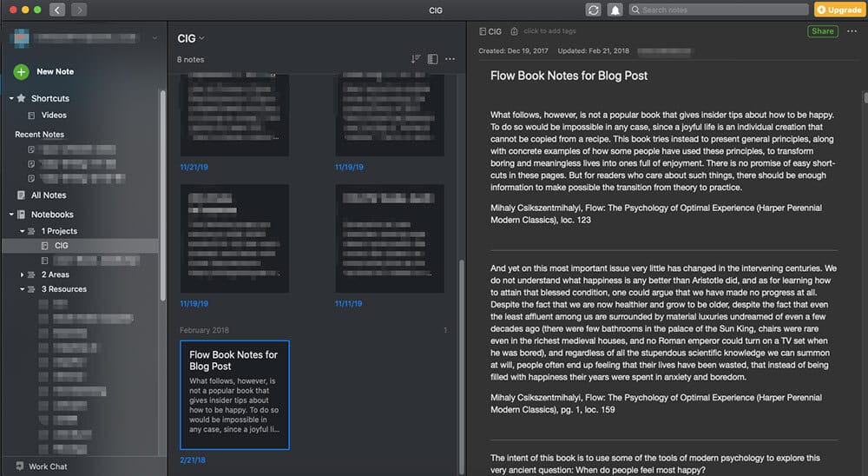868x476 pixels.
Task: Click the All Notes icon
Action: (21, 195)
